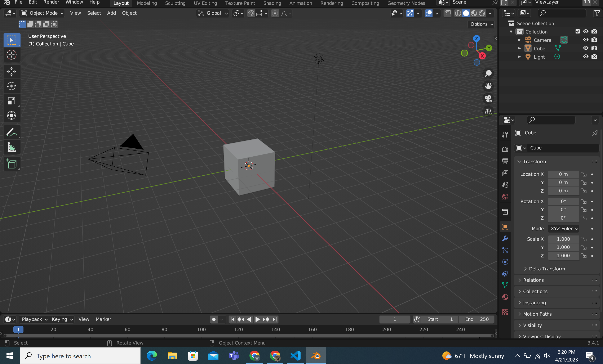This screenshot has width=603, height=364.
Task: Select Material Preview shading mode
Action: coord(474,13)
